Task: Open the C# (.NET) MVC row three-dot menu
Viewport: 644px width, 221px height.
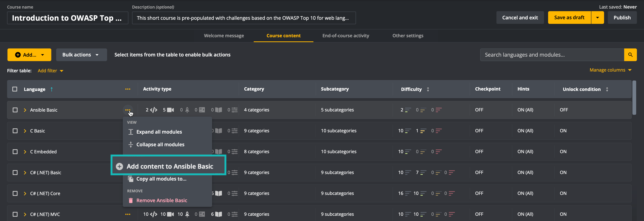Action: [x=127, y=214]
